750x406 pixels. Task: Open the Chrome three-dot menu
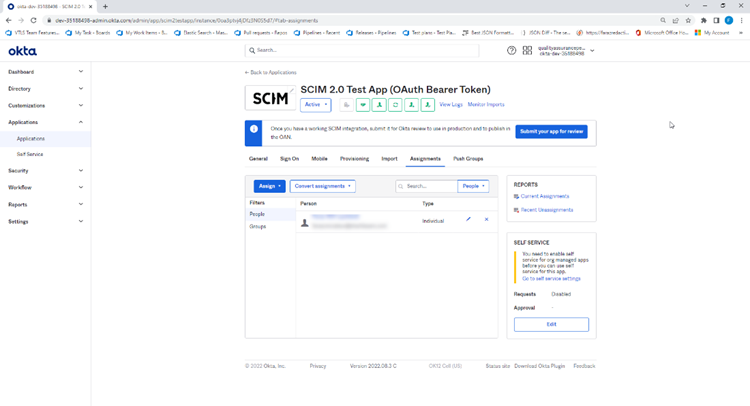coord(741,20)
